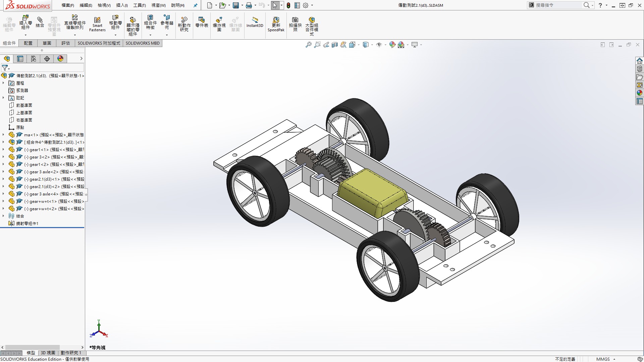Click the feature tree horizontal scrollbar
The width and height of the screenshot is (644, 362).
click(33, 347)
